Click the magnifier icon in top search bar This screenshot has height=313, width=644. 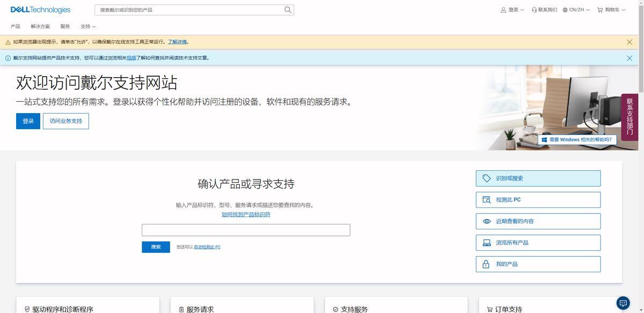tap(288, 10)
